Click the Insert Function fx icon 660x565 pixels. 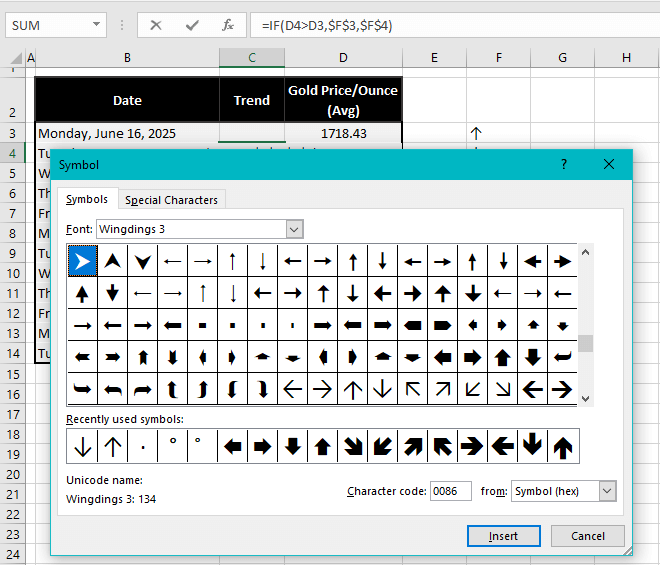coord(228,25)
